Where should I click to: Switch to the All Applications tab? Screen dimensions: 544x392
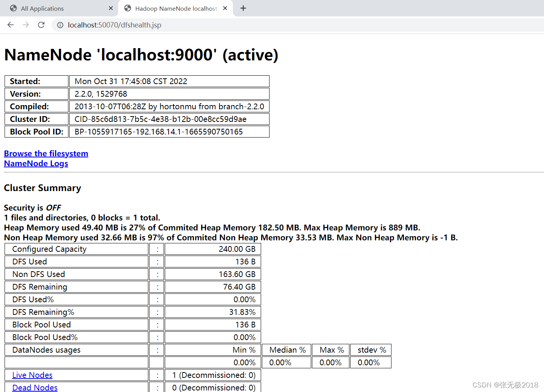click(x=59, y=8)
